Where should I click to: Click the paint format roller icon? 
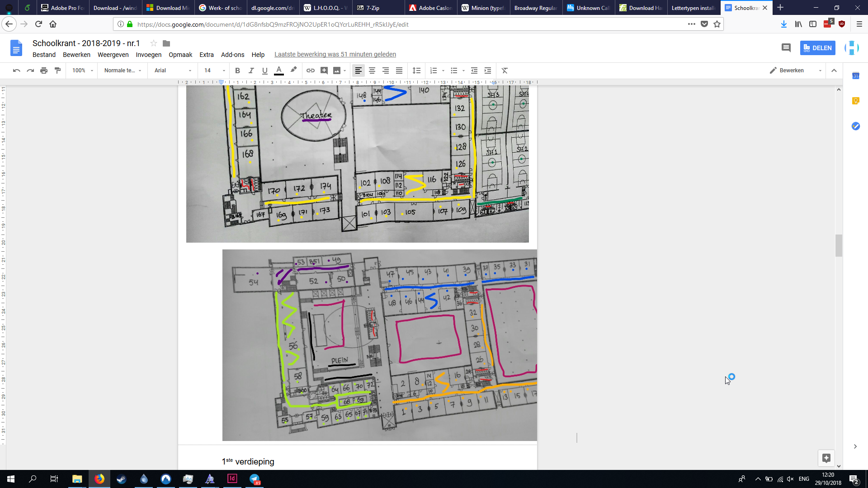pos(57,70)
